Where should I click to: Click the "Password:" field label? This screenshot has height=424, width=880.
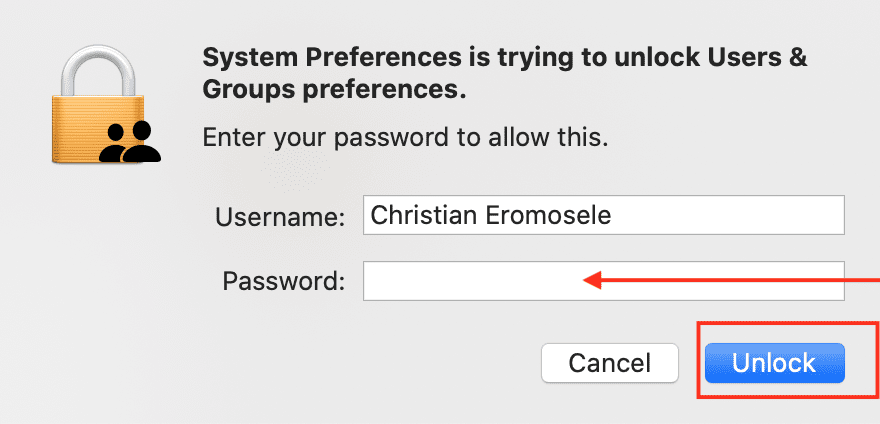(284, 282)
